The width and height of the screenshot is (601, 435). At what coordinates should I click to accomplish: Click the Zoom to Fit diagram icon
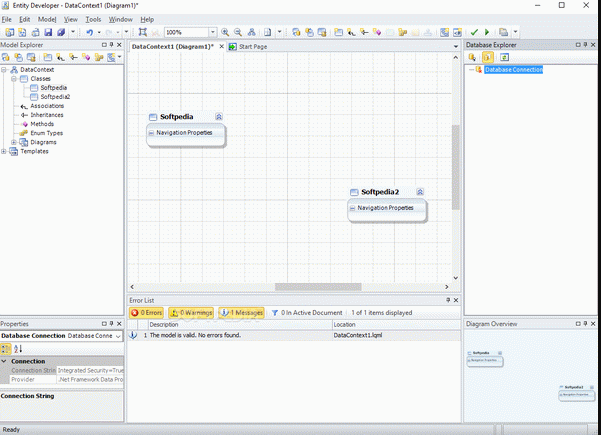coord(143,32)
